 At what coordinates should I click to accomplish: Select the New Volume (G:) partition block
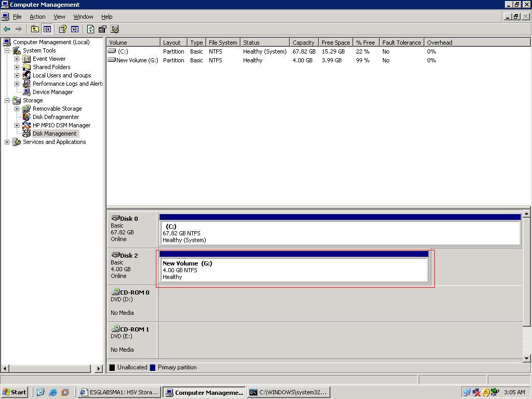[294, 267]
